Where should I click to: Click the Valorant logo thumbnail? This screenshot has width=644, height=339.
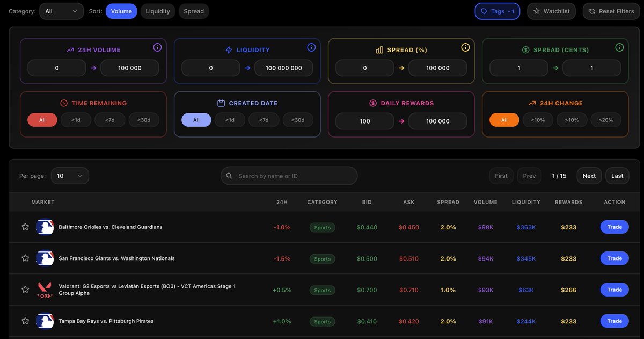45,290
